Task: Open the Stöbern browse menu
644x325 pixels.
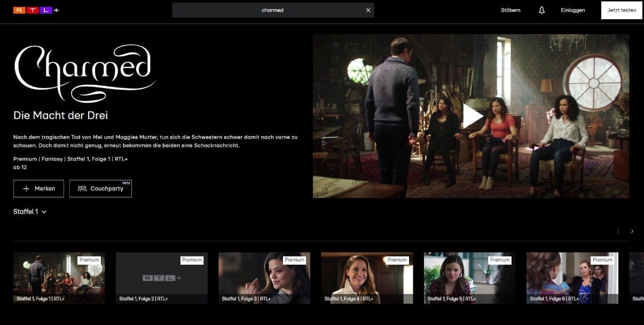Action: (x=511, y=10)
